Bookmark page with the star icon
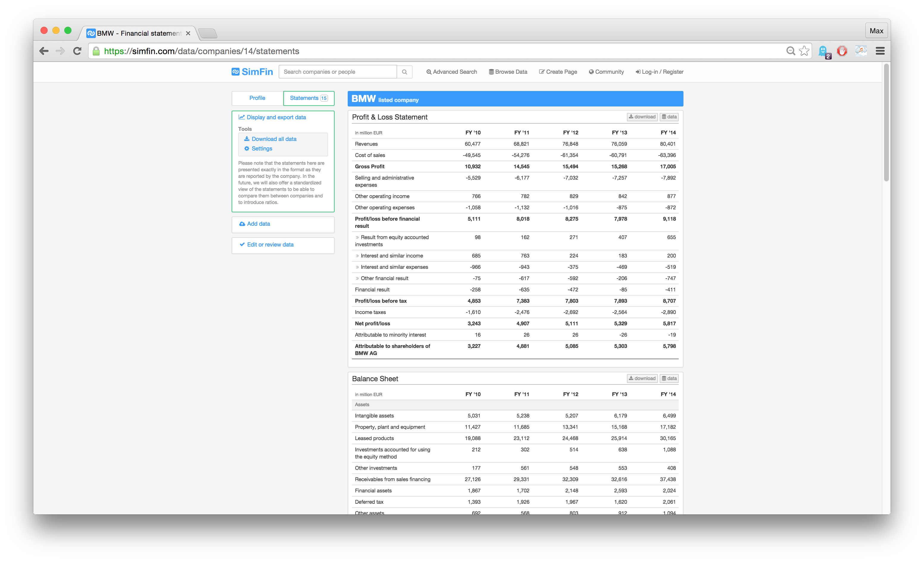924x562 pixels. point(804,51)
